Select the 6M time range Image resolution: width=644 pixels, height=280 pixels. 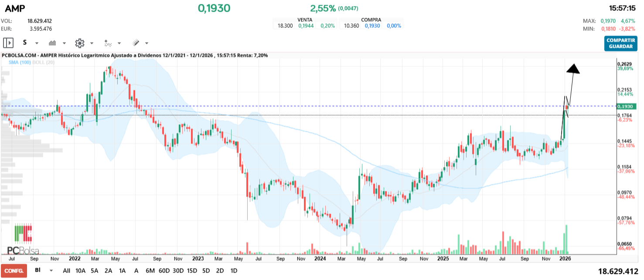(150, 270)
